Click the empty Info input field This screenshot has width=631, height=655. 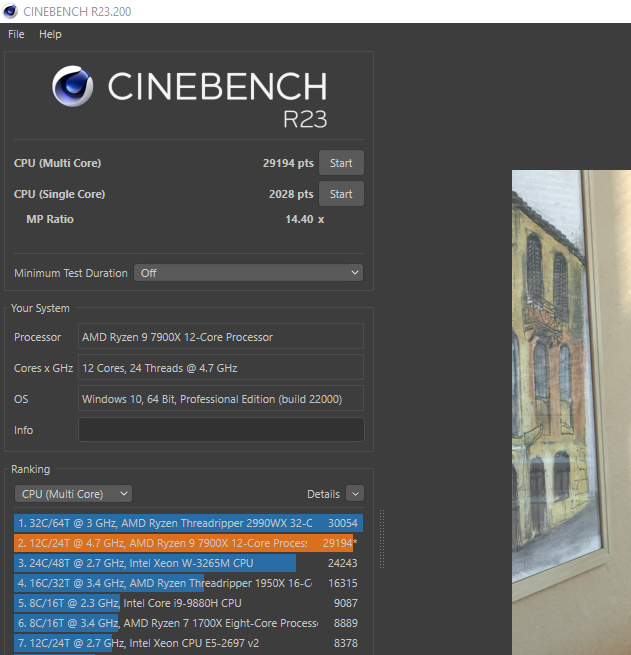click(221, 430)
